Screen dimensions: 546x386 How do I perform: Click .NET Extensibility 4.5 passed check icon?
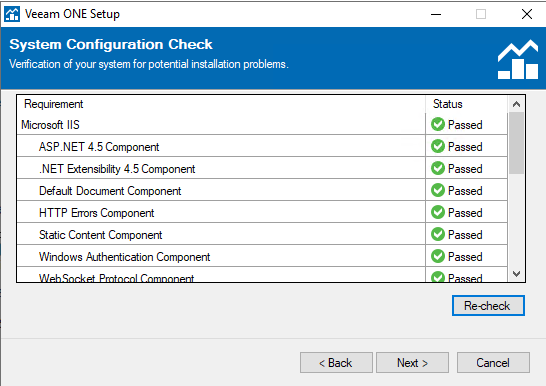coord(438,168)
